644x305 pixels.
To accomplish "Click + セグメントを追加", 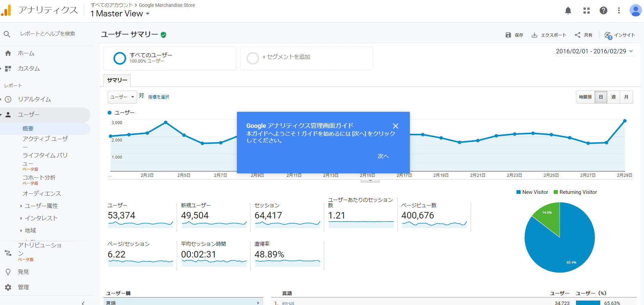I will coord(286,57).
